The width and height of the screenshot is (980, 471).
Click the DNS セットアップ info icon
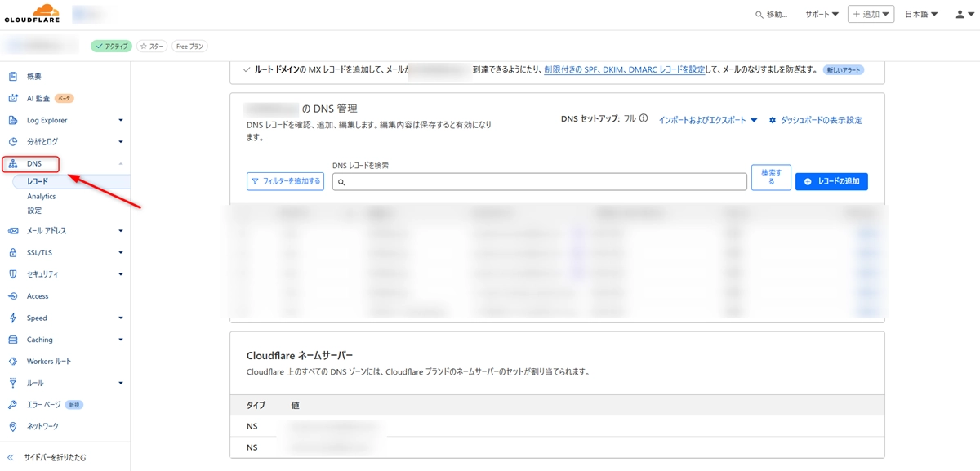click(x=644, y=119)
